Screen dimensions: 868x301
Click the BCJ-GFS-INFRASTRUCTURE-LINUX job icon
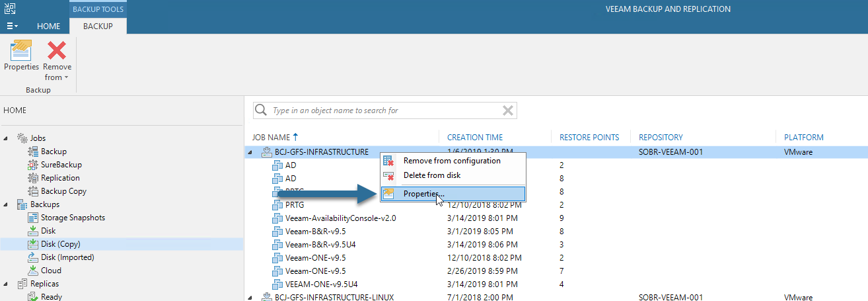pos(268,298)
